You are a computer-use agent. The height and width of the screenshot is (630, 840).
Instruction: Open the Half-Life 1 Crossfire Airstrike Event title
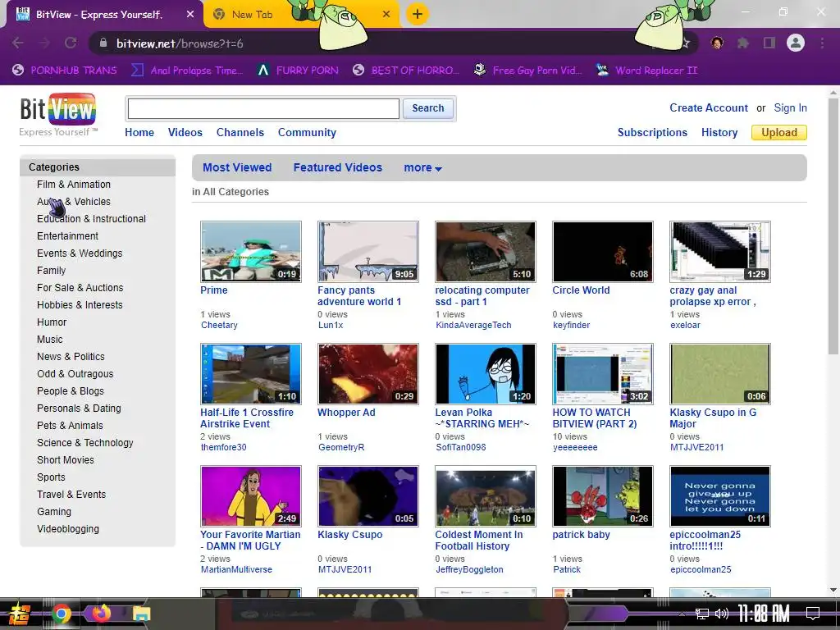tap(247, 418)
